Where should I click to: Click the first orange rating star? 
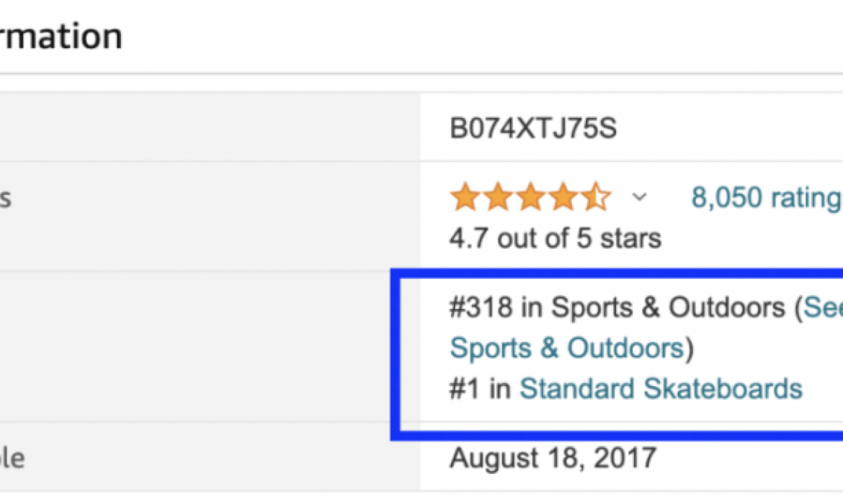465,197
